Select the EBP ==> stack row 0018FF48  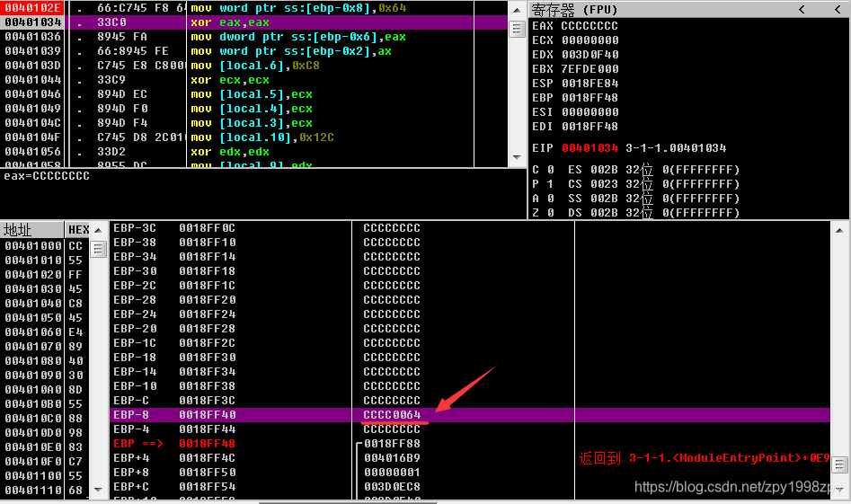tap(470, 443)
